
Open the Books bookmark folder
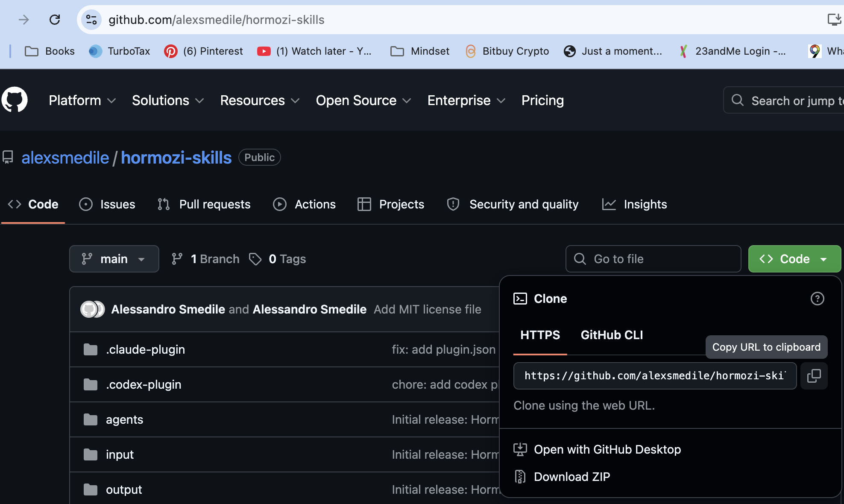point(50,51)
